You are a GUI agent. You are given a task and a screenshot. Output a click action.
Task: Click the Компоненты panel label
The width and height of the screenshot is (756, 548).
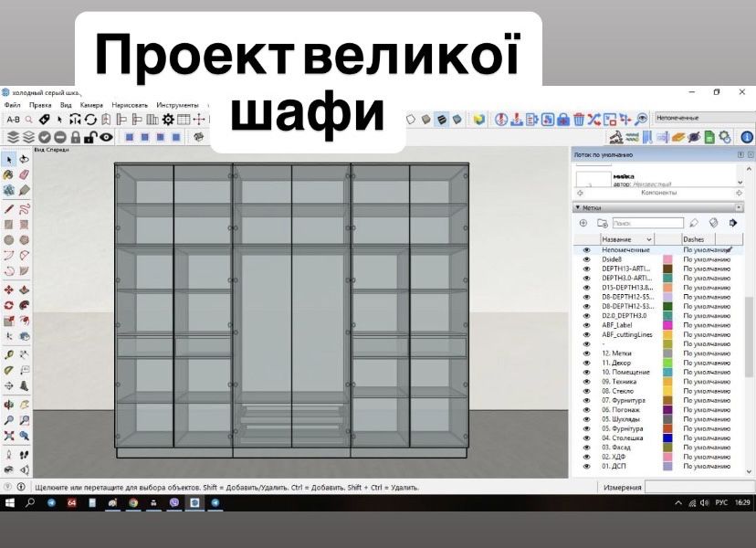(658, 193)
